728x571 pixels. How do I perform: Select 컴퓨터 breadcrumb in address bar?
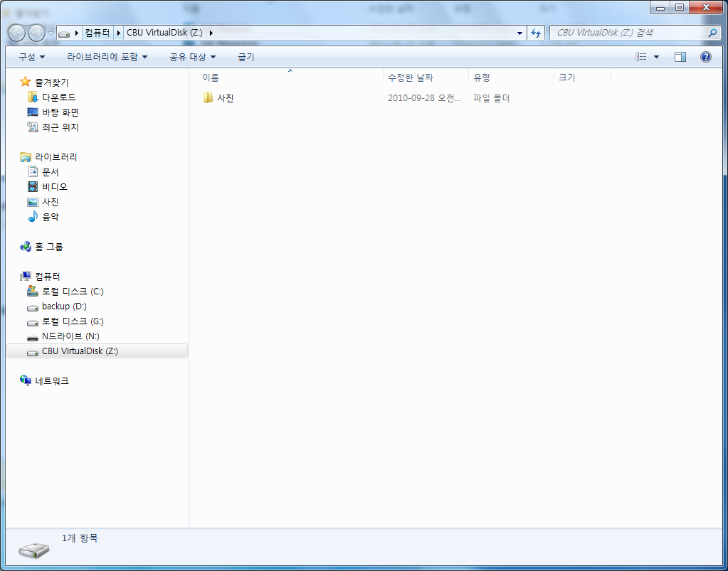(97, 33)
